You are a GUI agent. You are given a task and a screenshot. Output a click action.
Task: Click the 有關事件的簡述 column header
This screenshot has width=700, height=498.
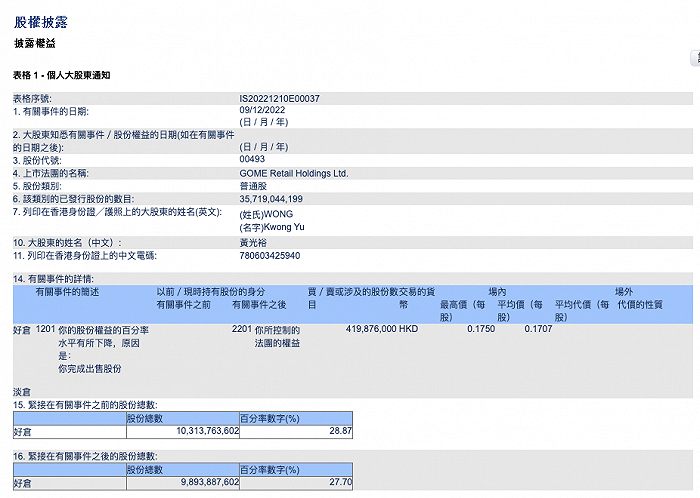tap(67, 292)
